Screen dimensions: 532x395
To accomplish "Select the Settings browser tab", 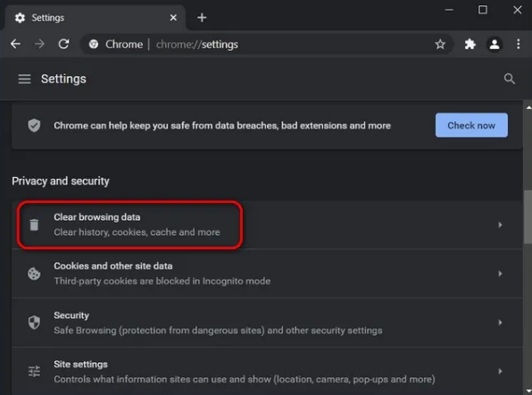I will (95, 18).
